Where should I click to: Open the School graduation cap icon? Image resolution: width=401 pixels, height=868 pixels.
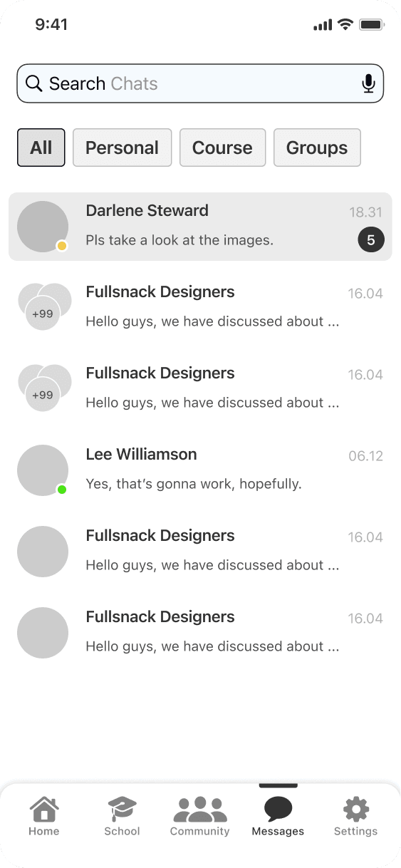(x=122, y=810)
